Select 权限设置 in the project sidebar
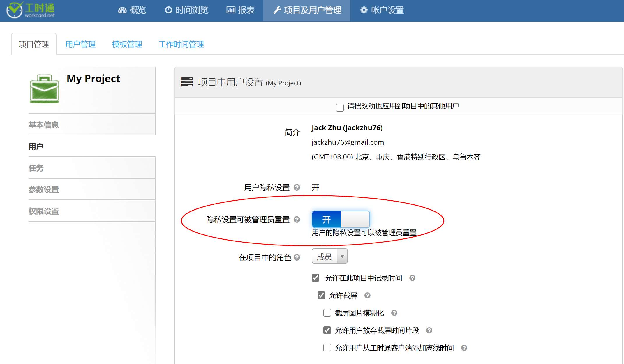 click(44, 211)
